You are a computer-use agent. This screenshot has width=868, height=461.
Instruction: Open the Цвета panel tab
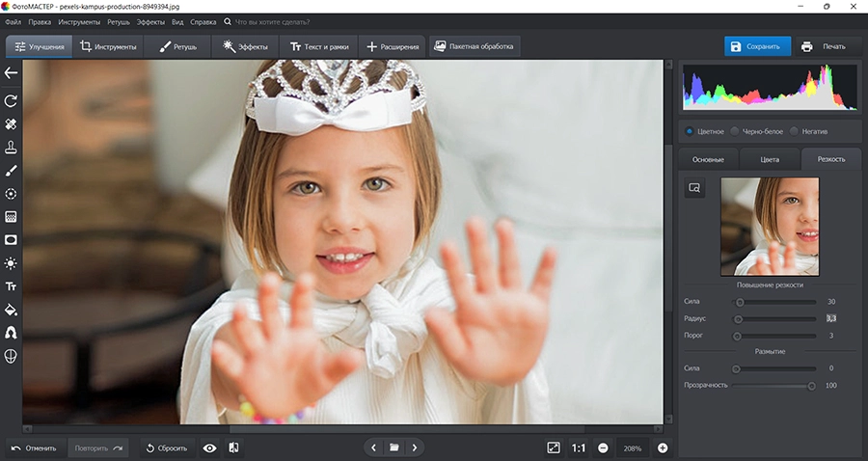pos(770,159)
